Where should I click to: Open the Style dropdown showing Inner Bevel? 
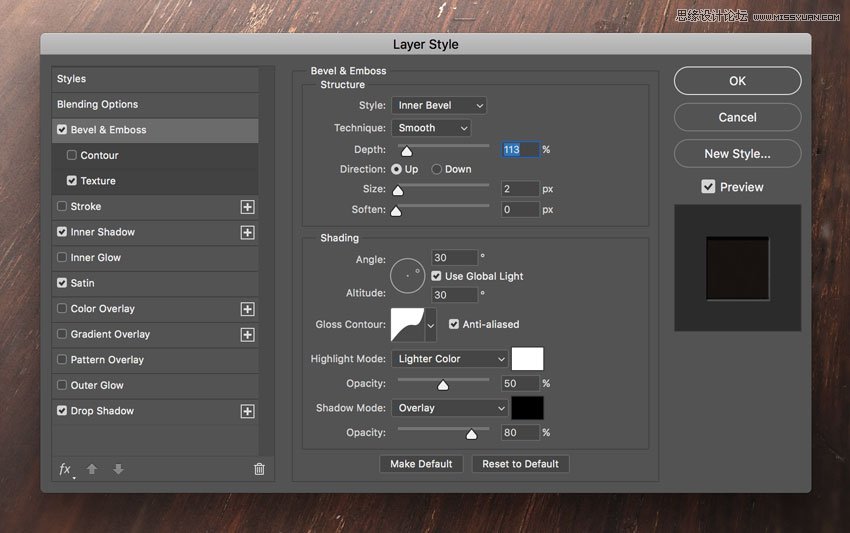tap(438, 105)
